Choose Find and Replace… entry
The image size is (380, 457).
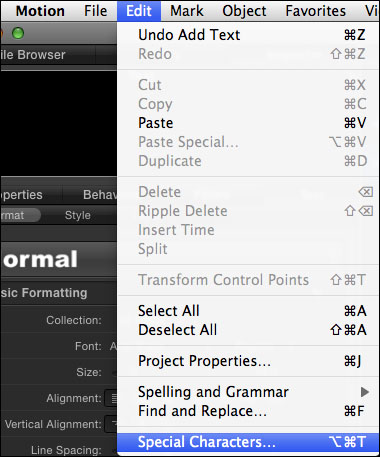point(248,411)
